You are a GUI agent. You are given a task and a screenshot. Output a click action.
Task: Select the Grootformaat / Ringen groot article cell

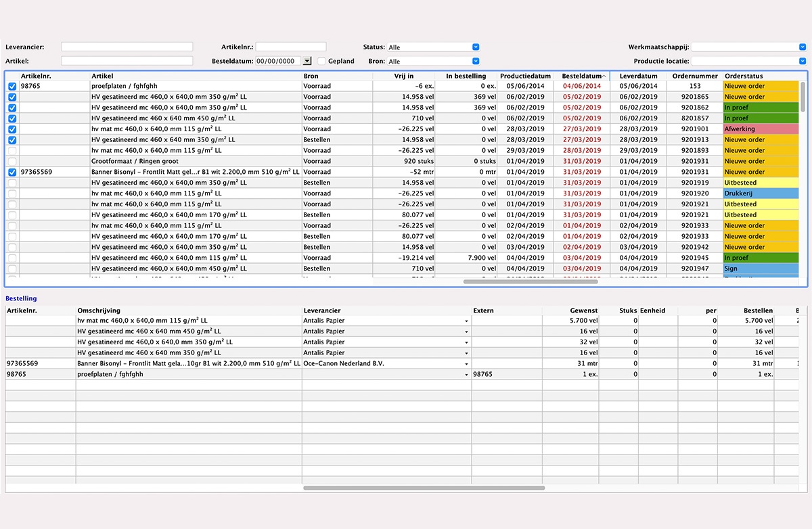pyautogui.click(x=196, y=162)
